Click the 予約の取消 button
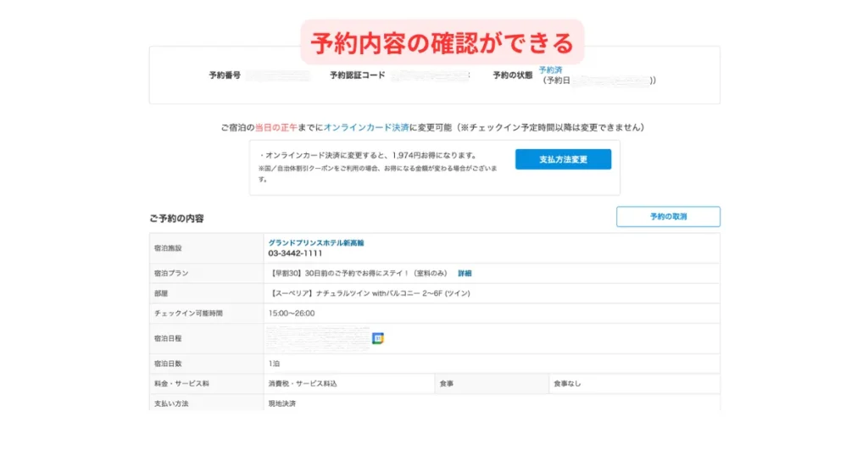This screenshot has width=868, height=456. coord(668,217)
